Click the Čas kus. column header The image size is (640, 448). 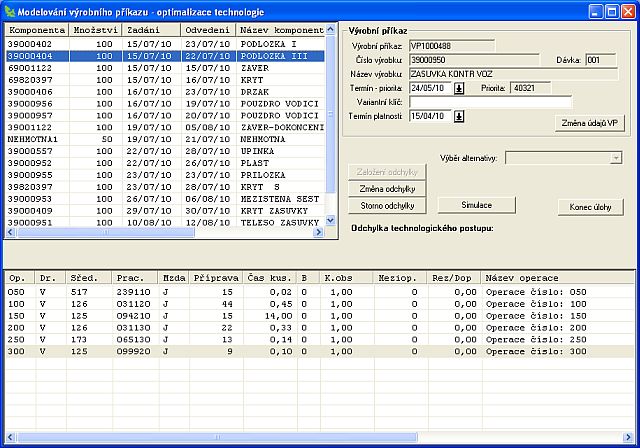270,278
